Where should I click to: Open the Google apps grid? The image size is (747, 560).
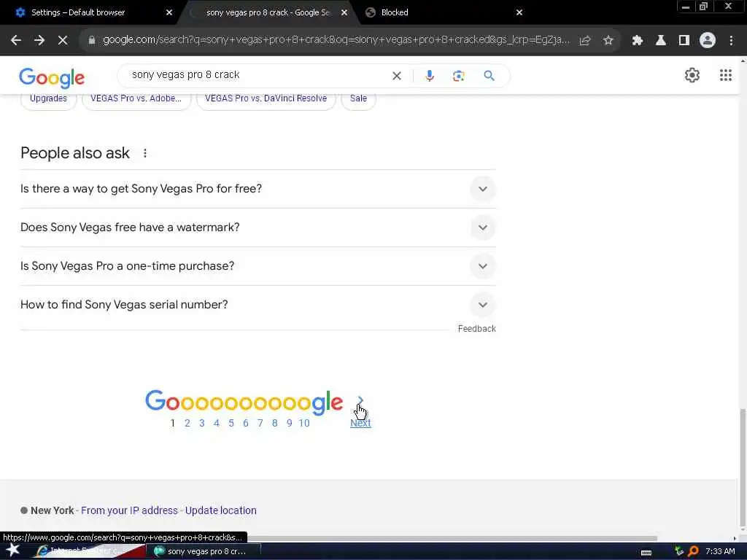tap(726, 75)
